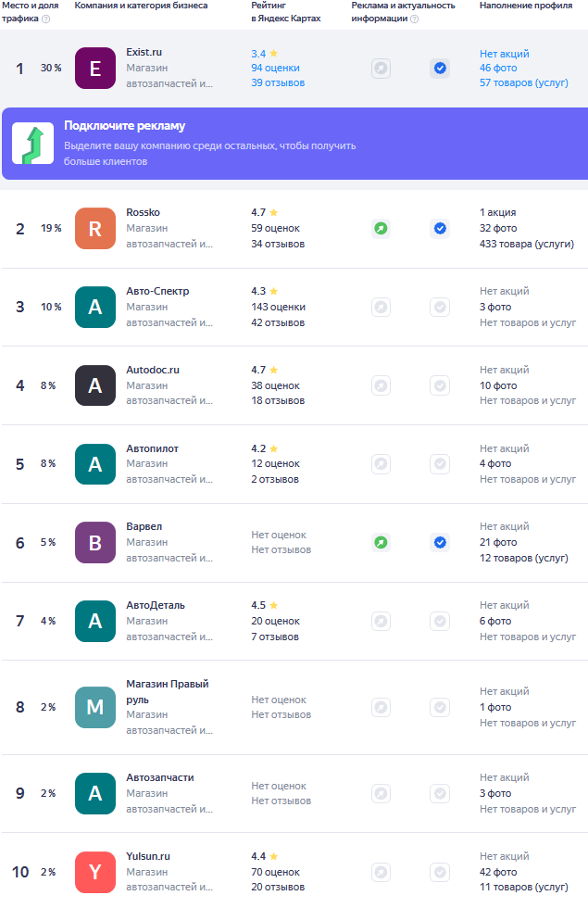
Task: Select the АвтоДеталь logo avatar
Action: pos(95,622)
